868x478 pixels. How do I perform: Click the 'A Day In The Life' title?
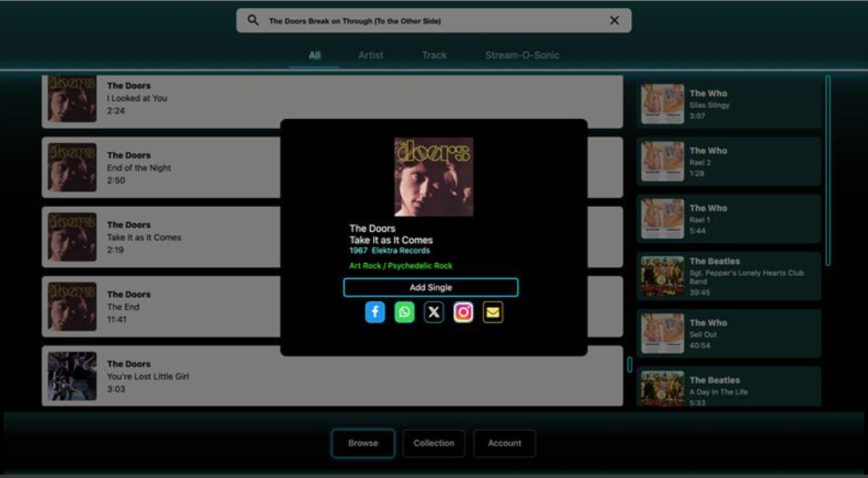pyautogui.click(x=719, y=392)
